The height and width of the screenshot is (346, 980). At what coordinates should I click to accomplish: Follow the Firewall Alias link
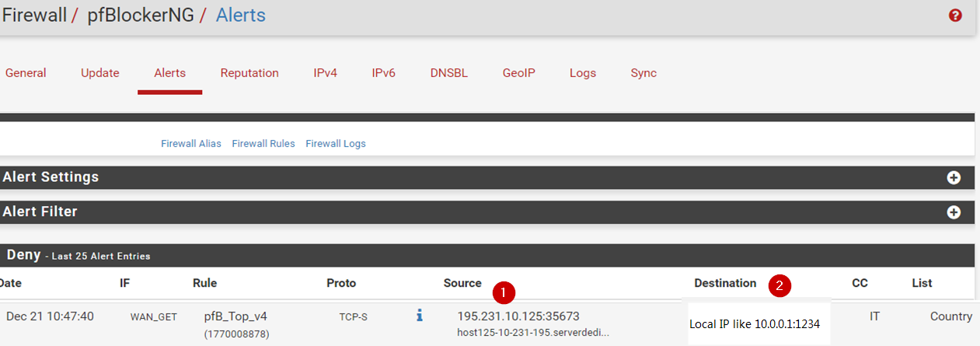click(191, 144)
